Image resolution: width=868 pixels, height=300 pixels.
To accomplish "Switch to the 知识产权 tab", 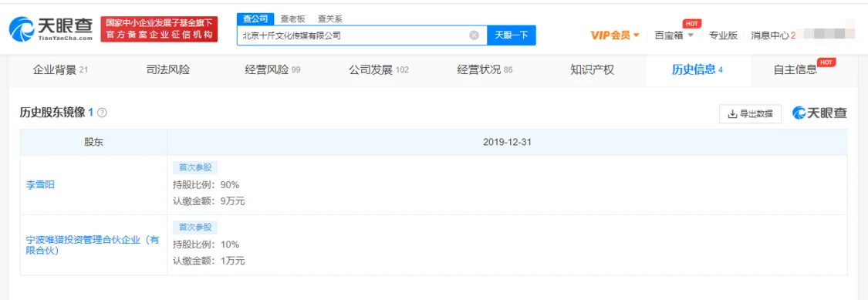I will point(593,70).
